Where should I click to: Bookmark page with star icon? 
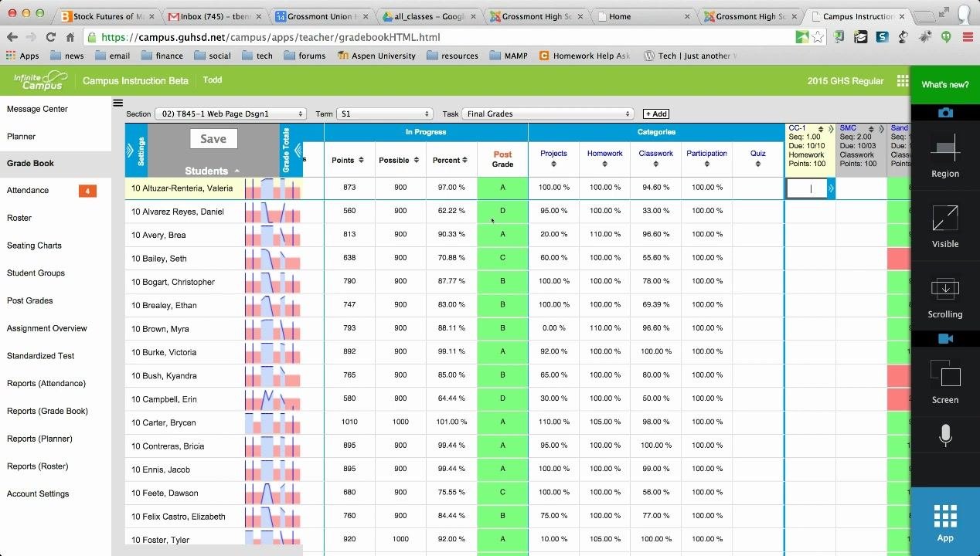(818, 36)
